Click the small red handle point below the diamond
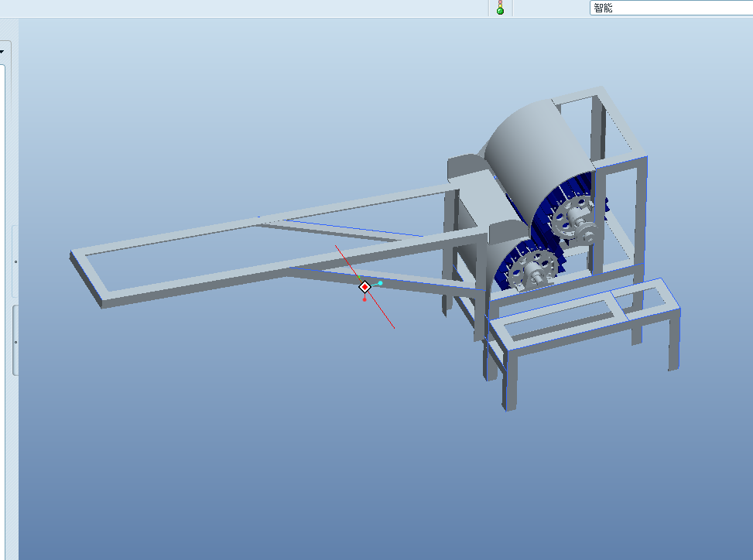Image resolution: width=753 pixels, height=560 pixels. click(x=365, y=299)
